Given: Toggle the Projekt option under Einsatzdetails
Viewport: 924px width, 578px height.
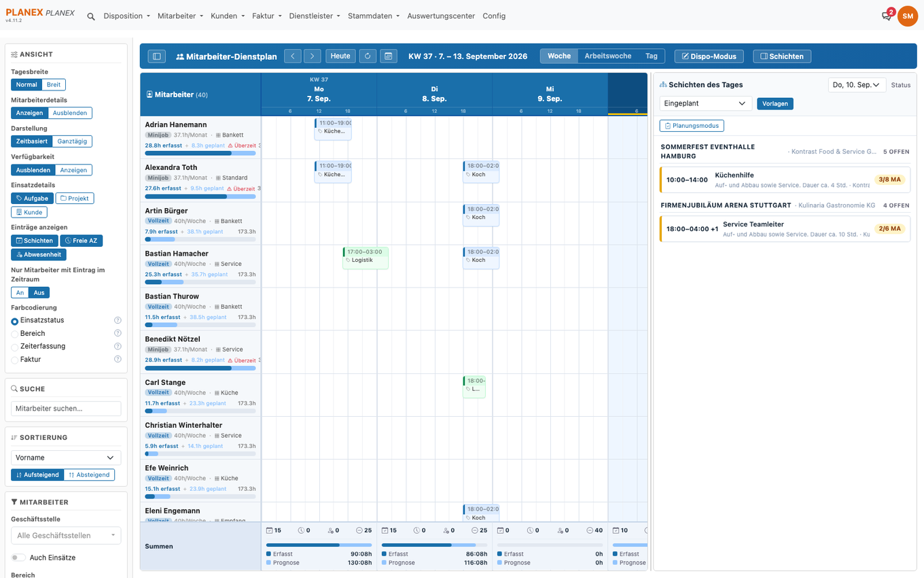Looking at the screenshot, I should (75, 199).
